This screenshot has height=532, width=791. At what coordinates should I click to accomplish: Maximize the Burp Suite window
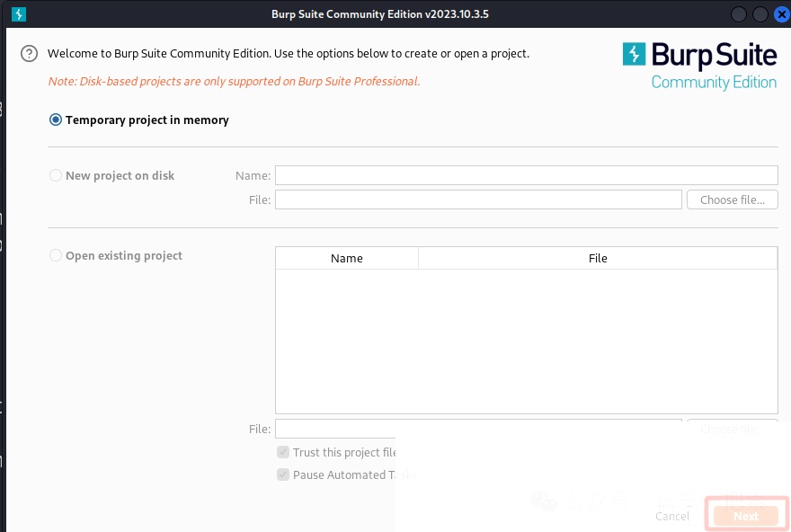[x=760, y=14]
